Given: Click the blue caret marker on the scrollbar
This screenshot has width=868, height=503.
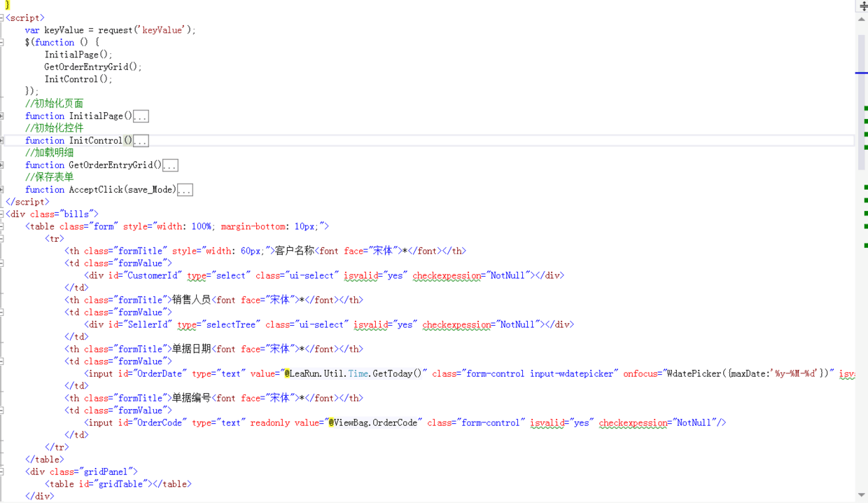Looking at the screenshot, I should [x=862, y=73].
